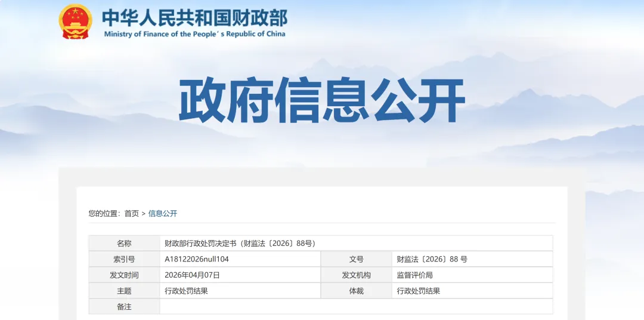Viewport: 644px width, 320px height.
Task: Click the 发文时间 label cell
Action: (124, 275)
